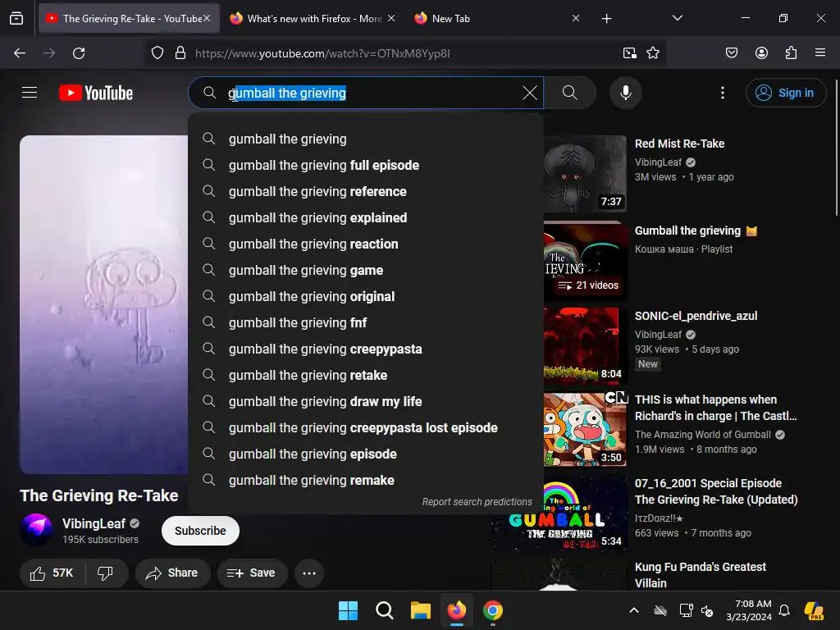Choose suggestion 'gumball the grieving remake'
The image size is (840, 630).
tap(366, 480)
